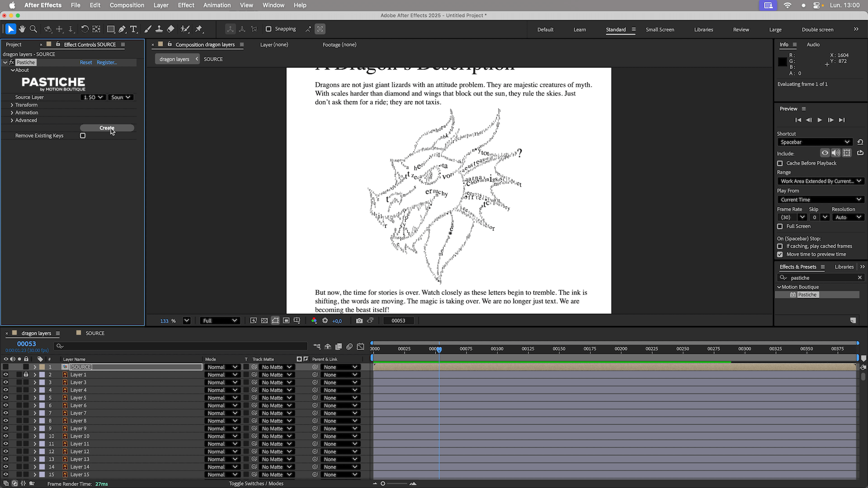Screen dimensions: 868x488
Task: Select the Zoom tool
Action: [x=33, y=29]
